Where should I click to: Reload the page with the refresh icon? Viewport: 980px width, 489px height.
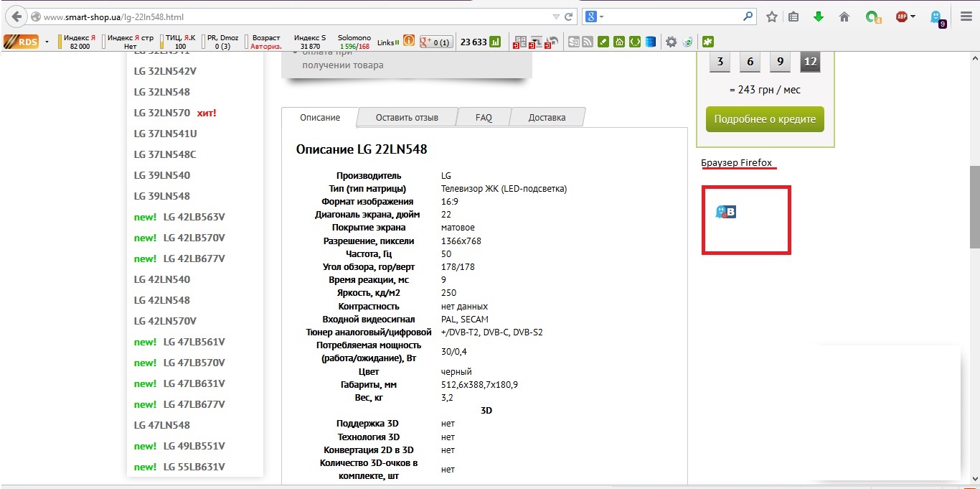[569, 17]
